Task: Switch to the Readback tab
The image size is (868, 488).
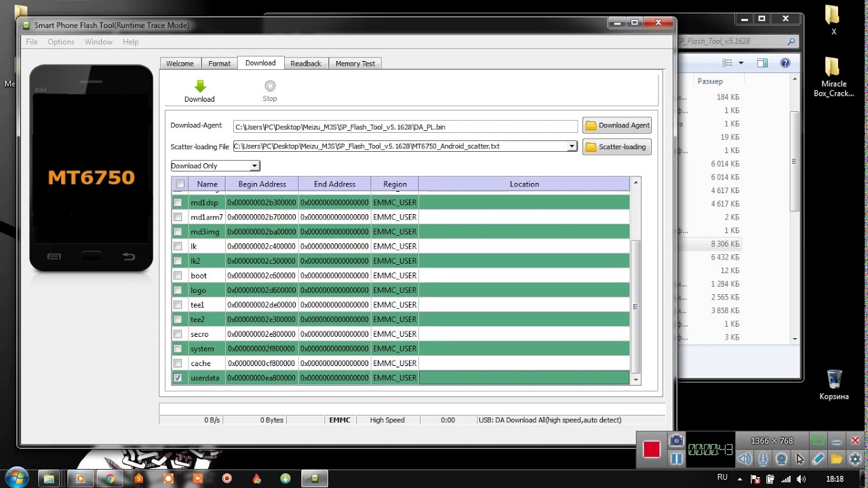Action: pos(306,64)
